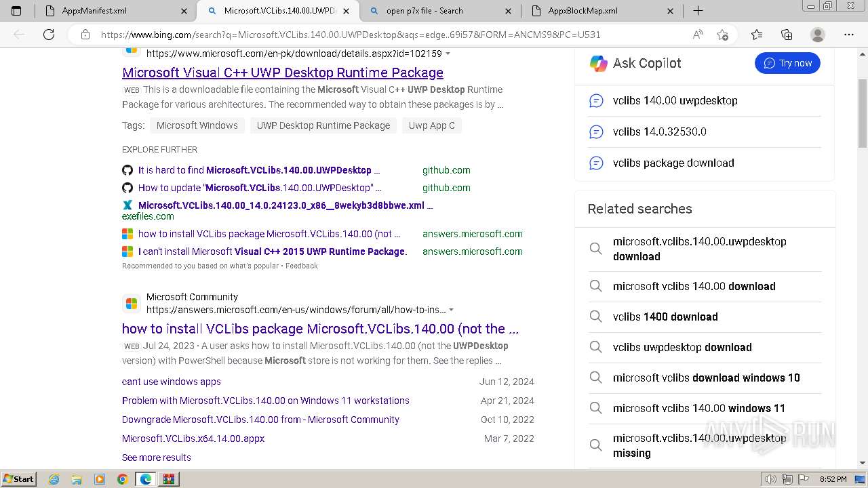Open the Windows Start menu

pos(18,479)
